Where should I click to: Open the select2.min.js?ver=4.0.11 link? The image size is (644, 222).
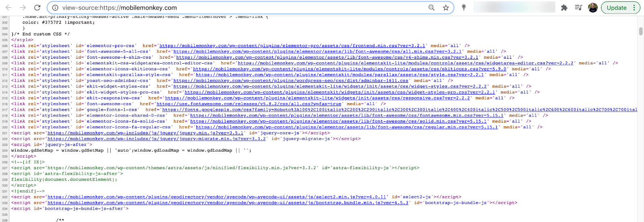pyautogui.click(x=217, y=197)
